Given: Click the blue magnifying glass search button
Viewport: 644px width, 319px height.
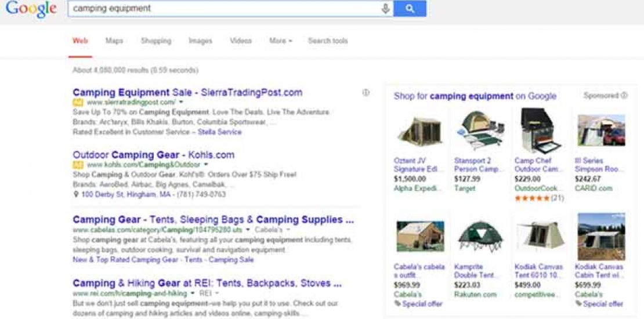Looking at the screenshot, I should coord(410,9).
